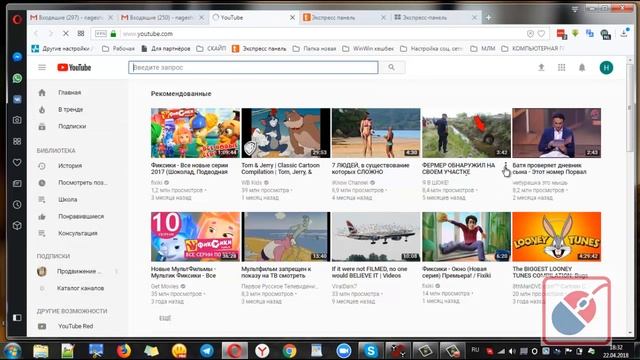
Task: Open the YouTube apps grid icon
Action: click(x=562, y=67)
